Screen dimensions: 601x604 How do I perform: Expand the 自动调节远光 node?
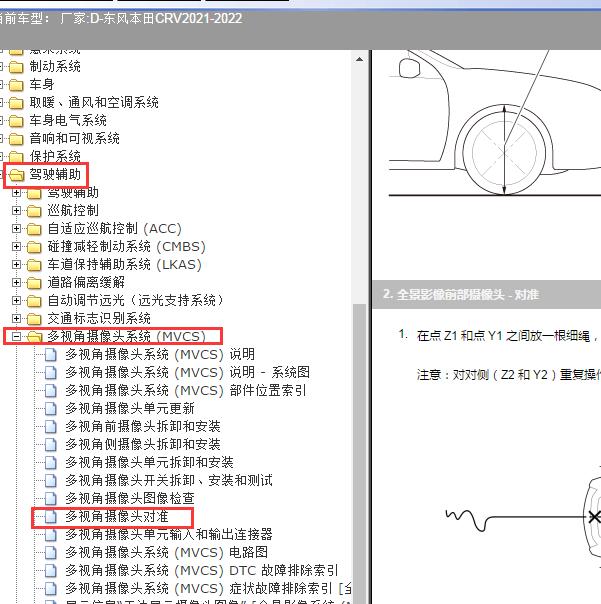pyautogui.click(x=16, y=300)
